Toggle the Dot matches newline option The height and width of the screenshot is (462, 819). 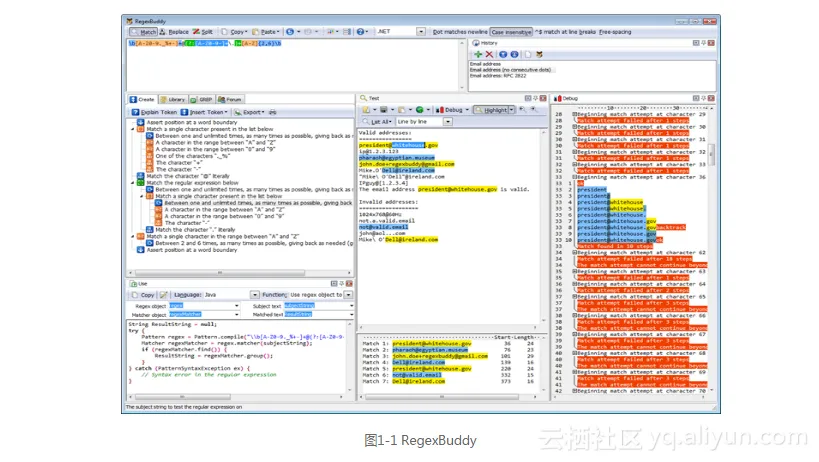(460, 32)
